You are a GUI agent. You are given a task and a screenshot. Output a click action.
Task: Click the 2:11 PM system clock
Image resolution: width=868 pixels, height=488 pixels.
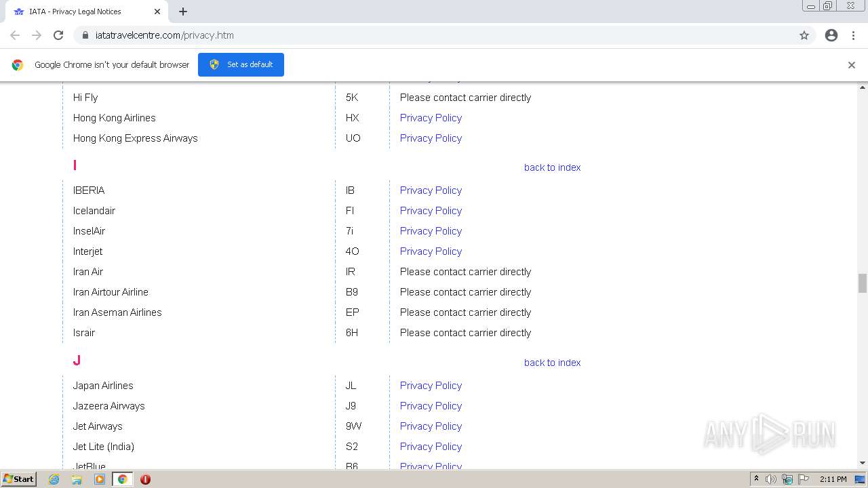click(833, 479)
